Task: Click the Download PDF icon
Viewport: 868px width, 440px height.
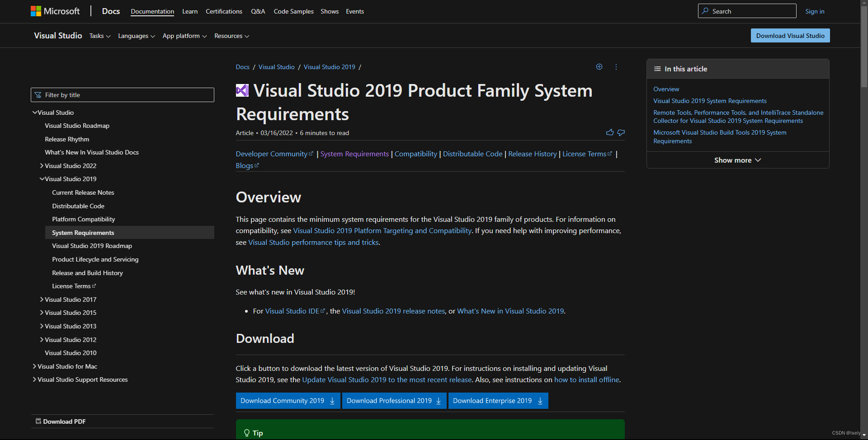Action: 38,421
